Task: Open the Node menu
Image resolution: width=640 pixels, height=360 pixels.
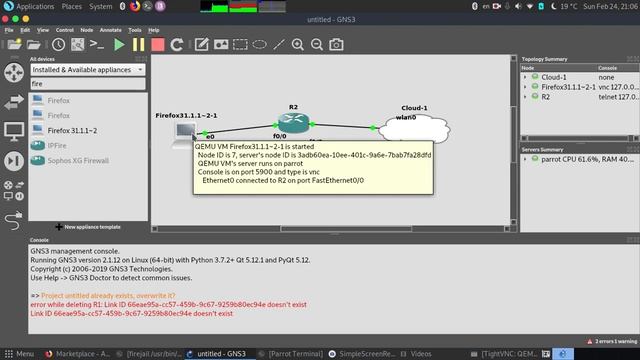Action: [x=87, y=30]
